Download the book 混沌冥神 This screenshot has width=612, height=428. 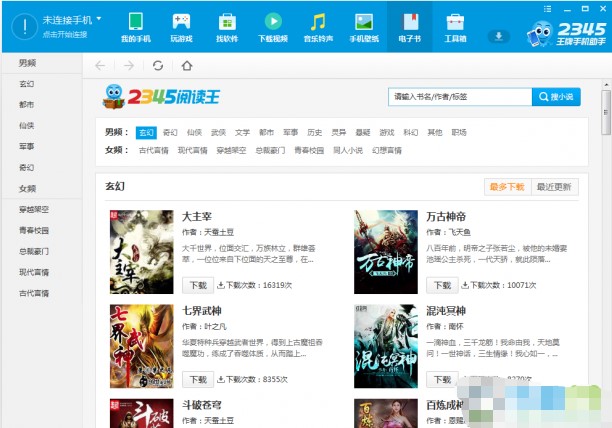(442, 379)
